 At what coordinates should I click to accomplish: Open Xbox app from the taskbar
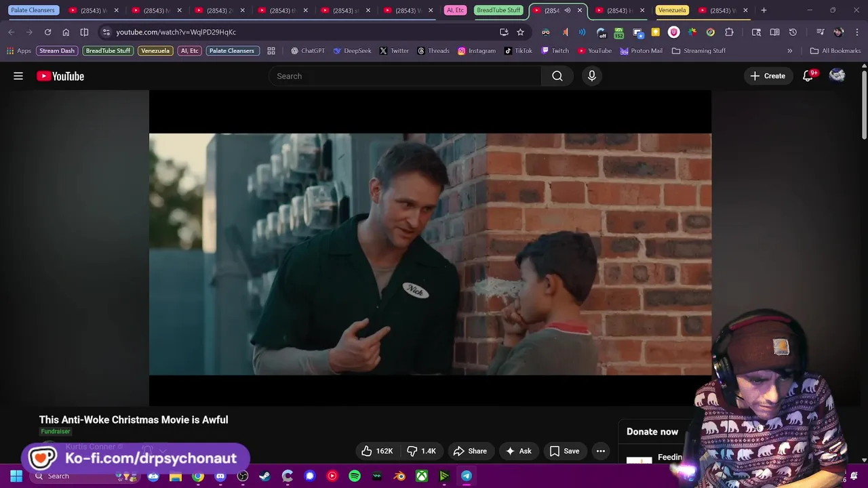tap(422, 476)
